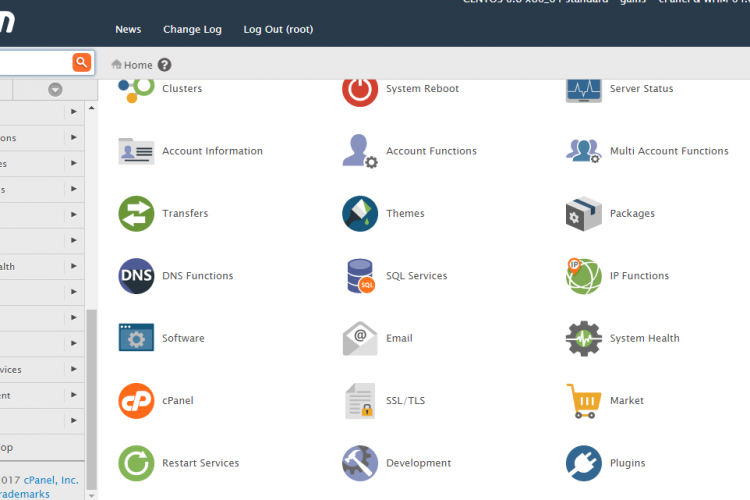Screen dimensions: 750x500
Task: Open the help question mark icon
Action: pyautogui.click(x=165, y=65)
